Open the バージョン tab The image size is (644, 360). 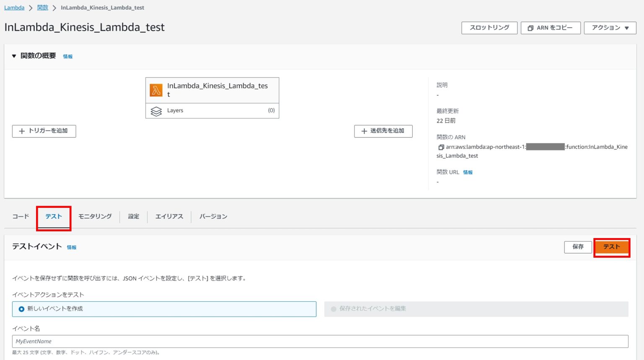(x=213, y=217)
